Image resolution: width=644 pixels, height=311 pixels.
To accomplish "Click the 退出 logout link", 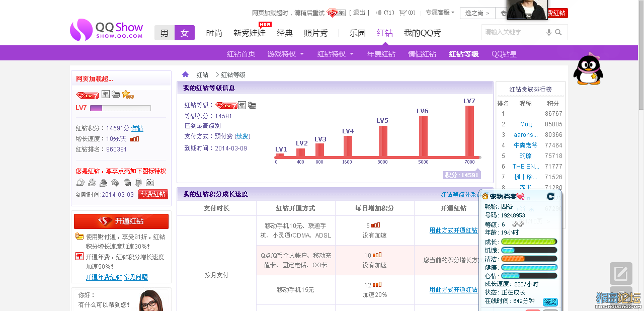I will tap(359, 13).
